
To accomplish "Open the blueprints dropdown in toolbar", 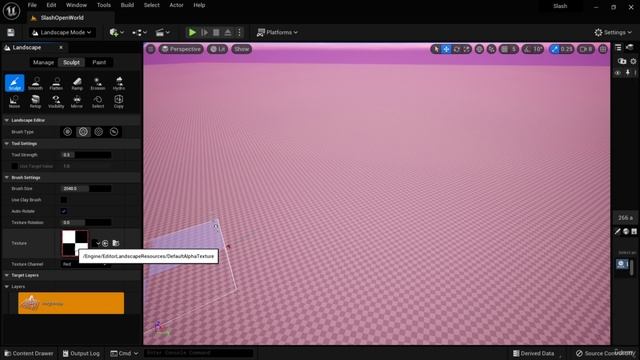I will tap(139, 33).
